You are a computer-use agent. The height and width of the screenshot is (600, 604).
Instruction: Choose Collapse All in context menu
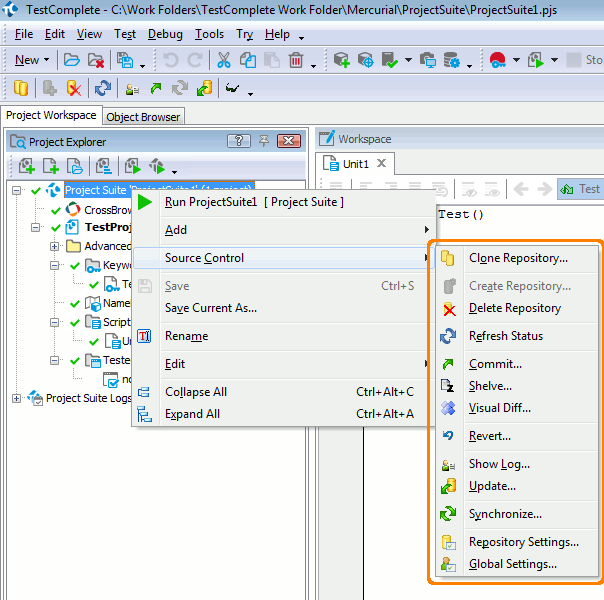pyautogui.click(x=283, y=392)
